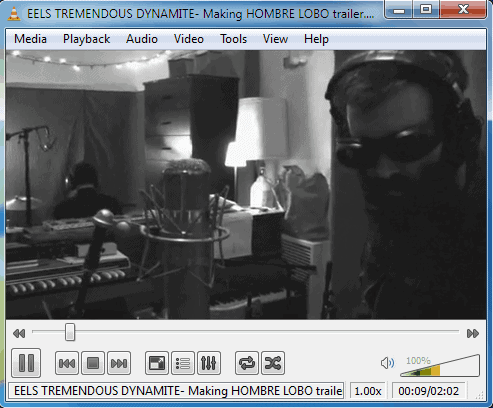Screen dimensions: 493x408
Task: Click the window resize grip
Action: (480, 395)
